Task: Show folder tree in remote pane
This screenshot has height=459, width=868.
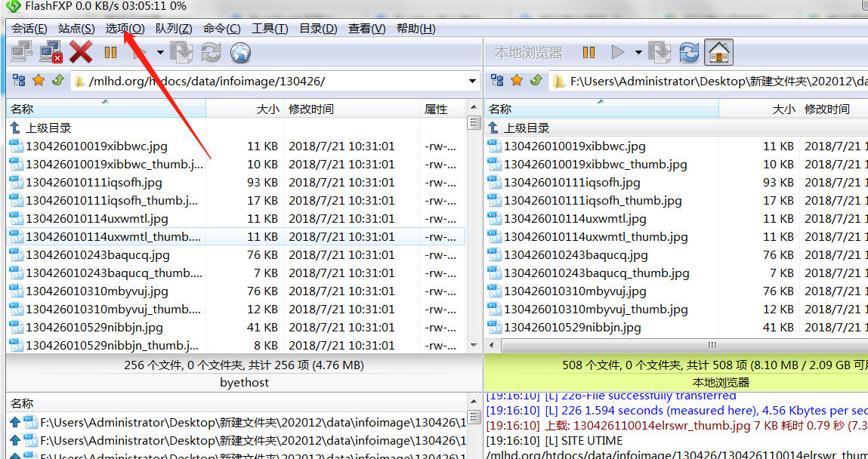Action: click(x=19, y=80)
